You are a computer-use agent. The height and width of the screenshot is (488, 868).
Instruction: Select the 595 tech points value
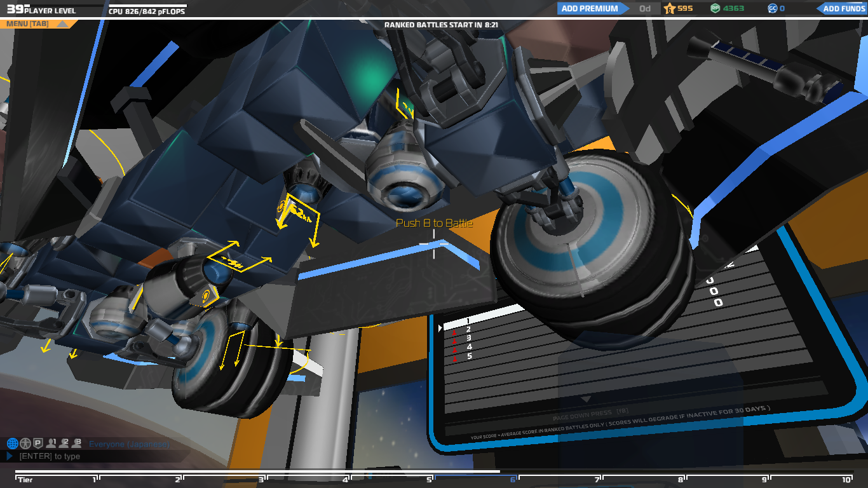(685, 8)
